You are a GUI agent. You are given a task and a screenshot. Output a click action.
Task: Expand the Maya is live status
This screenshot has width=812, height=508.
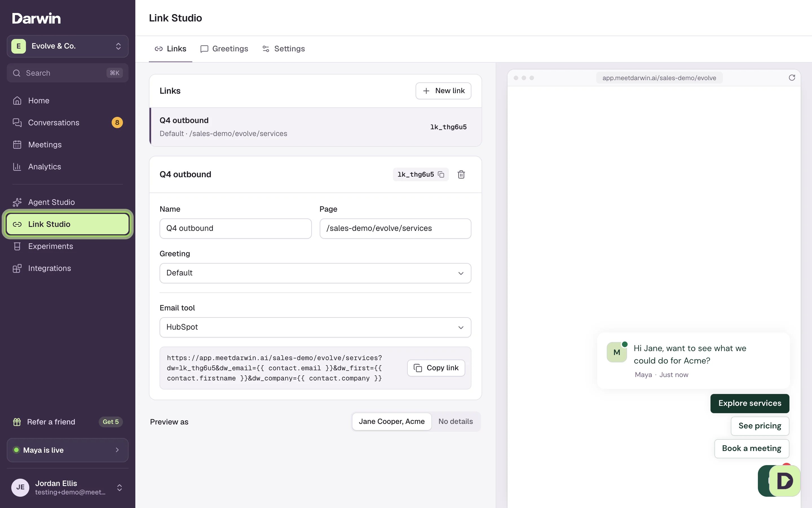[67, 450]
